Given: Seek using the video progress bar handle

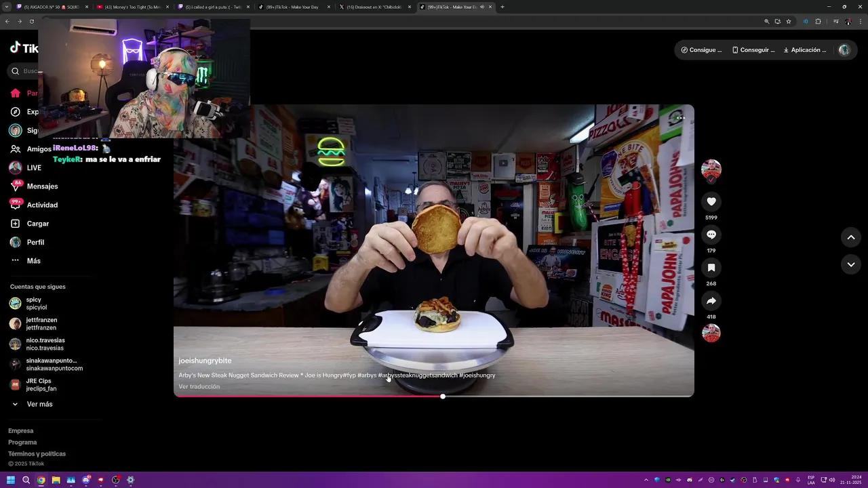Looking at the screenshot, I should click(x=443, y=396).
